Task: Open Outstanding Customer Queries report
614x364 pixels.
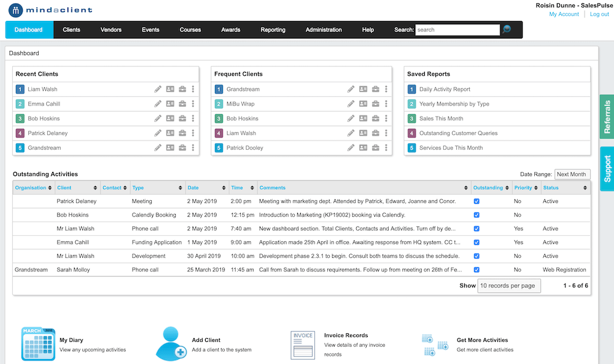Action: [x=458, y=133]
